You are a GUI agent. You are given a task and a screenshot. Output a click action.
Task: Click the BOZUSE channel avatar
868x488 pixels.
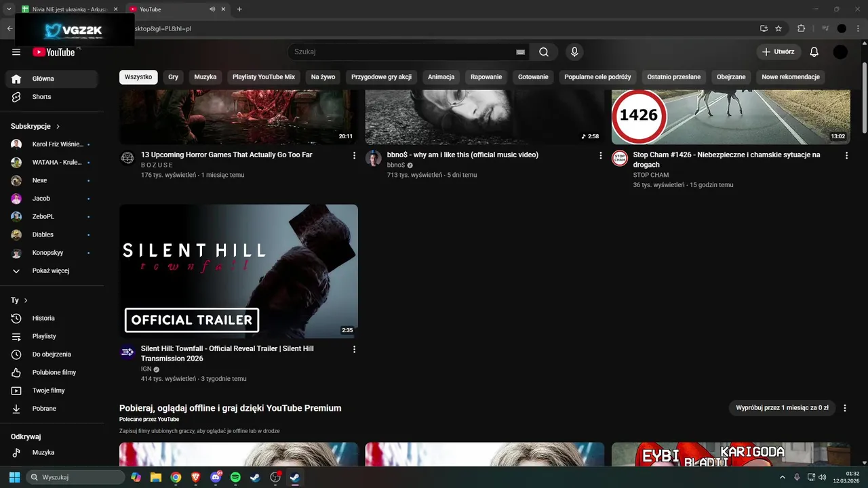coord(127,158)
